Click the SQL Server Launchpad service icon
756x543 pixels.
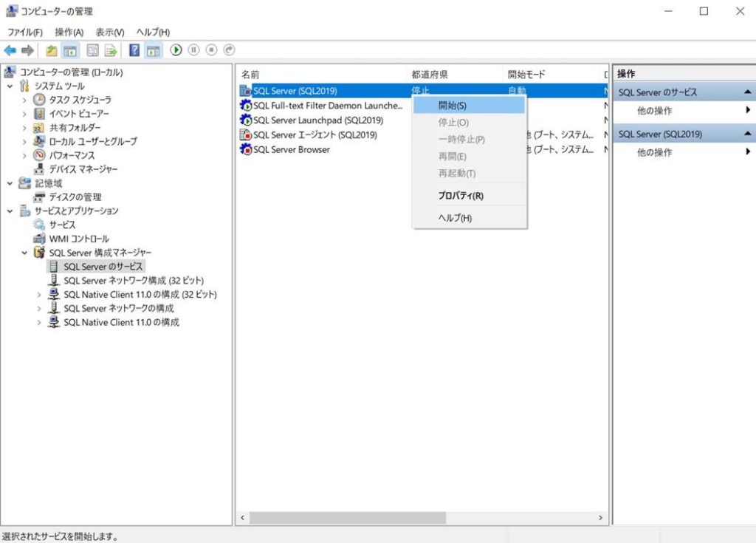(x=246, y=120)
